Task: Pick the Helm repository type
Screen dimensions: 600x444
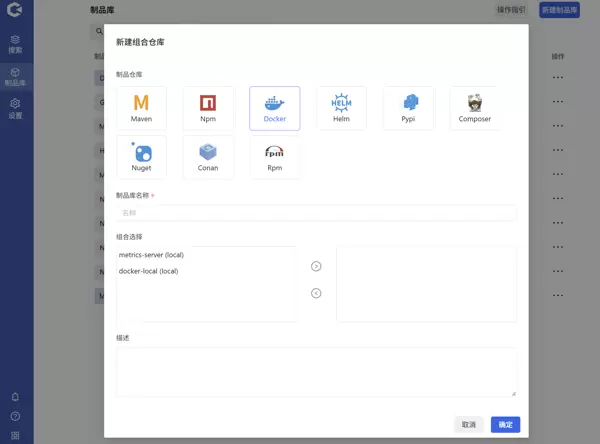Action: 341,108
